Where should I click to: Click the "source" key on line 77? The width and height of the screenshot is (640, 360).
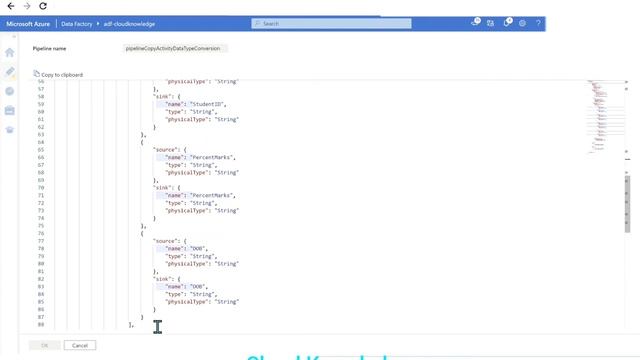167,241
